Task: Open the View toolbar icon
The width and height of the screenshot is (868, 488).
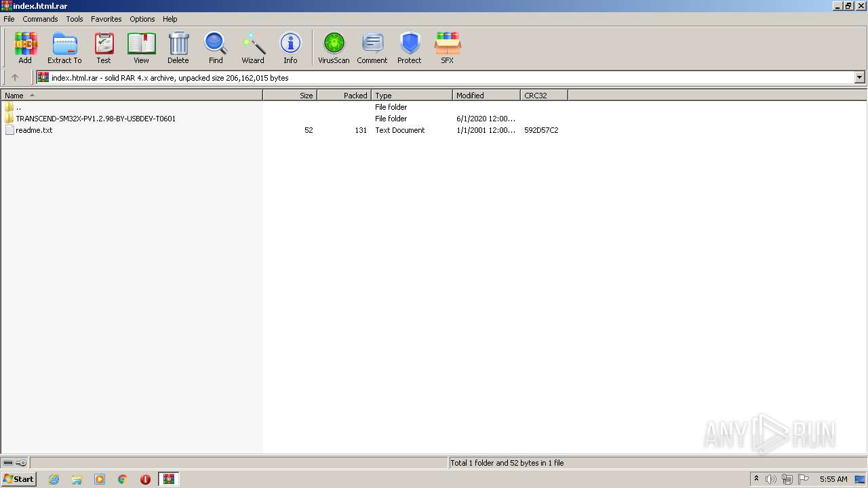Action: click(141, 48)
